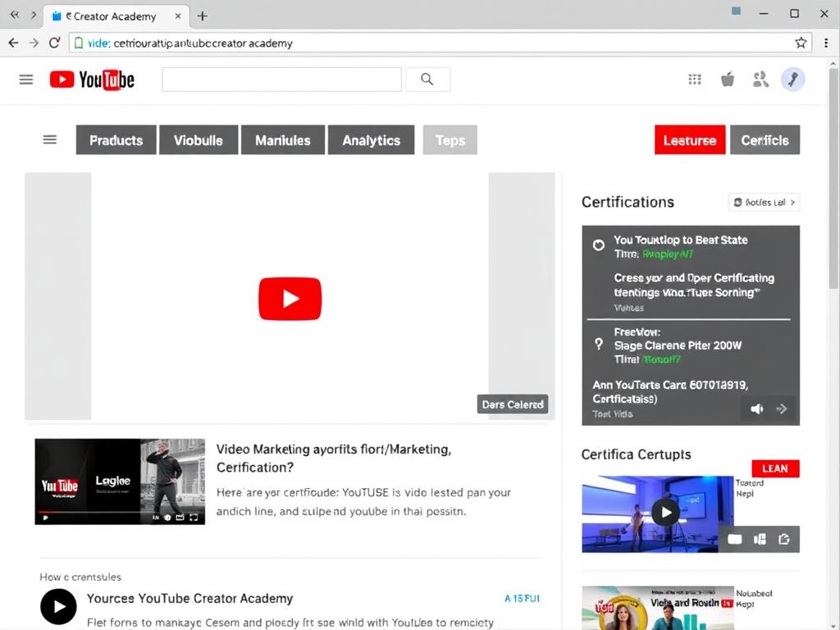Viewport: 840px width, 630px height.
Task: Open the account avatar menu
Action: point(793,80)
